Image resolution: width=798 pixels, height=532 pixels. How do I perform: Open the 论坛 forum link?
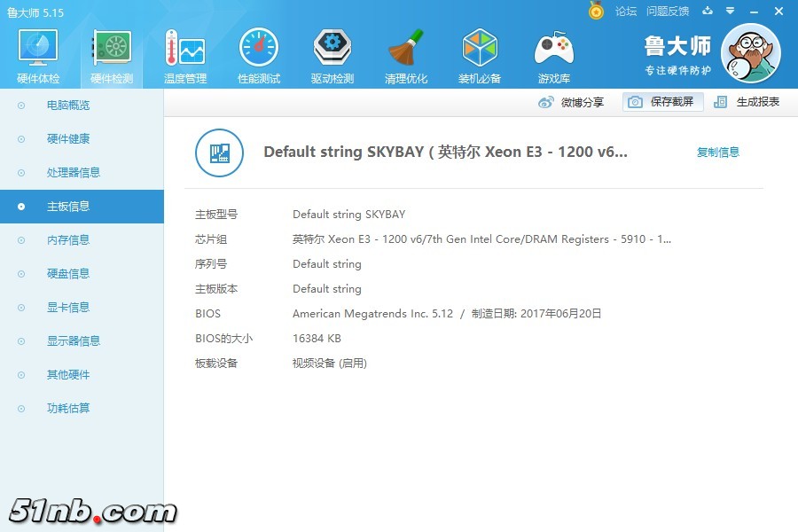click(626, 12)
